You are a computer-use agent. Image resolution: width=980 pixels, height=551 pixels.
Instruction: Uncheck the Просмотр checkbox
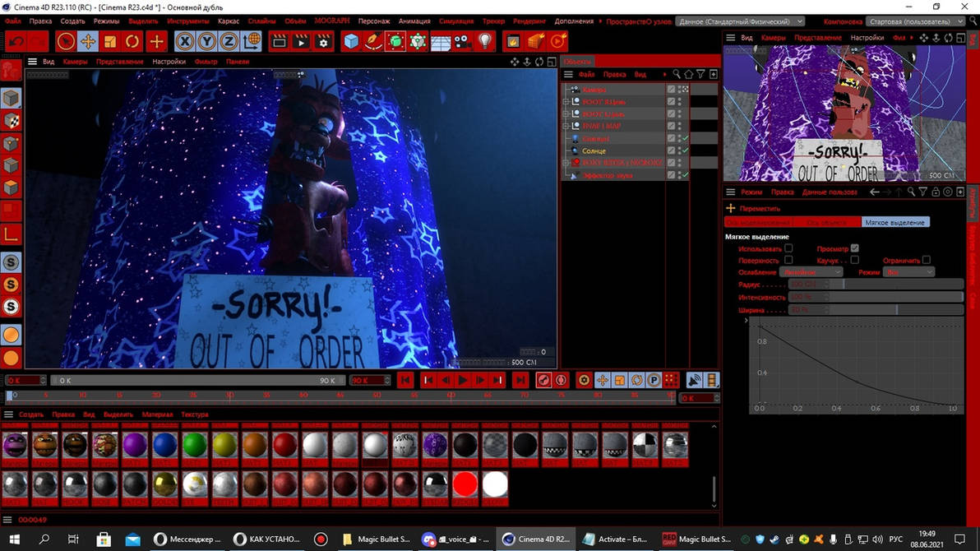pos(854,248)
